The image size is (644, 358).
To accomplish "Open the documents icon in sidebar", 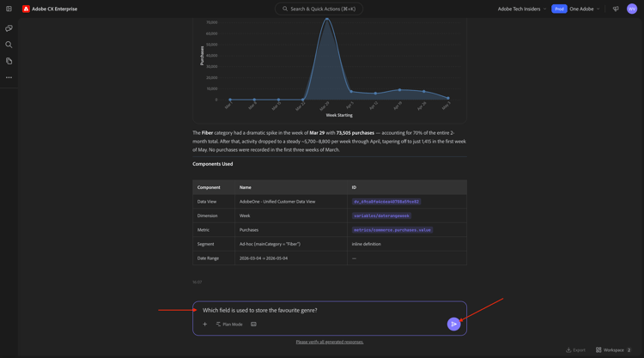I will 9,61.
